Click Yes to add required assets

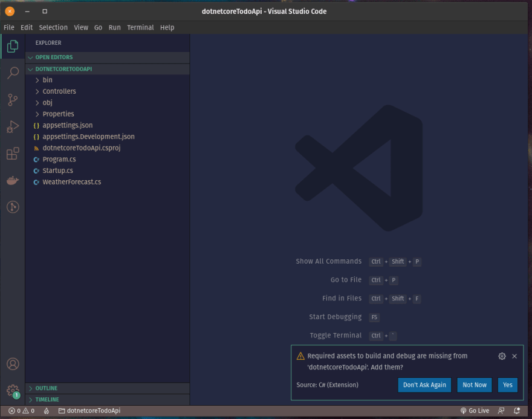(x=508, y=385)
